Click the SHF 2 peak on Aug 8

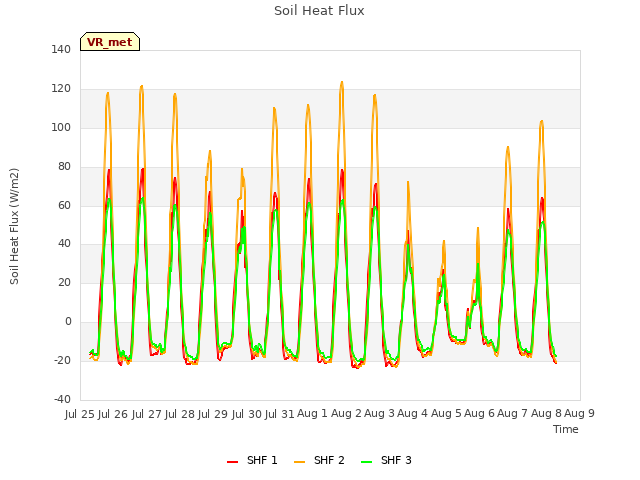click(542, 121)
